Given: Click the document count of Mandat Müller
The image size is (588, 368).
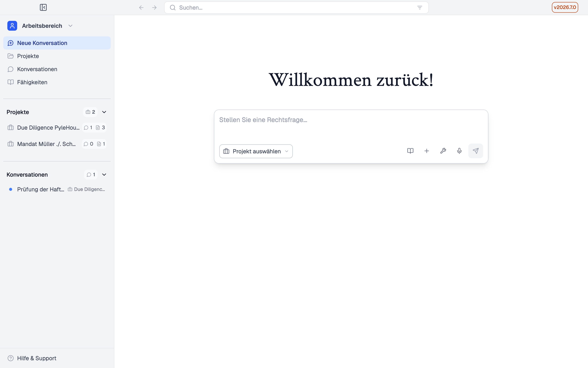Looking at the screenshot, I should [x=101, y=144].
